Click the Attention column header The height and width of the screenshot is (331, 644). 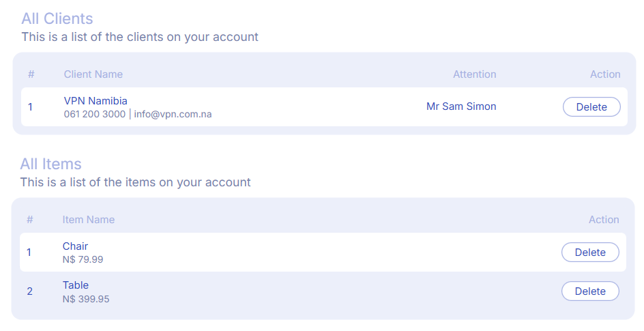pos(474,74)
